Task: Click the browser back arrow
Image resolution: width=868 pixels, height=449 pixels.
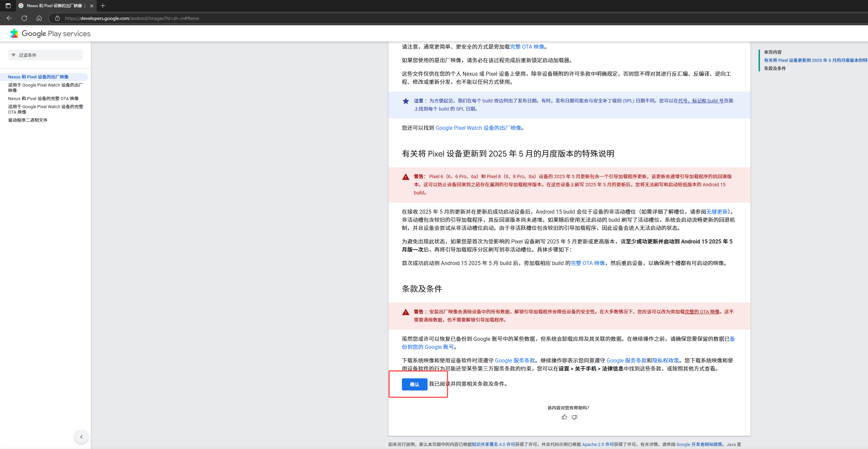Action: tap(9, 18)
